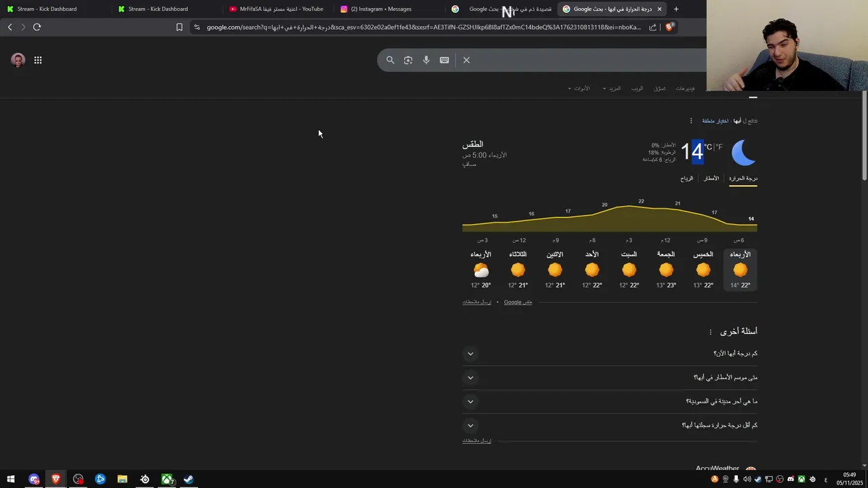
Task: Select the partly cloudy الأربعاء forecast day
Action: (x=481, y=269)
